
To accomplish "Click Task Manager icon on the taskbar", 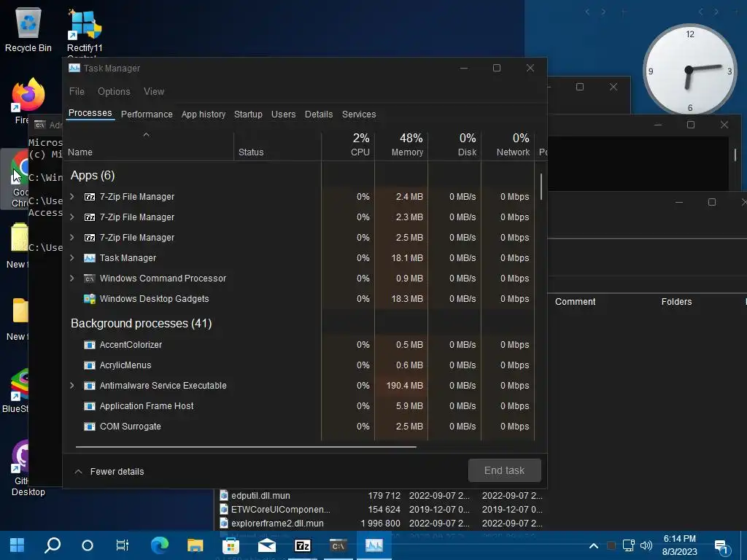I will click(374, 545).
